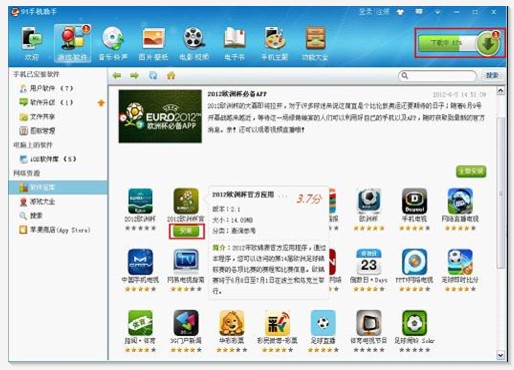Screen dimensions: 514x370
Task: Click the green back arrow in browser toolbar
Action: [x=117, y=76]
